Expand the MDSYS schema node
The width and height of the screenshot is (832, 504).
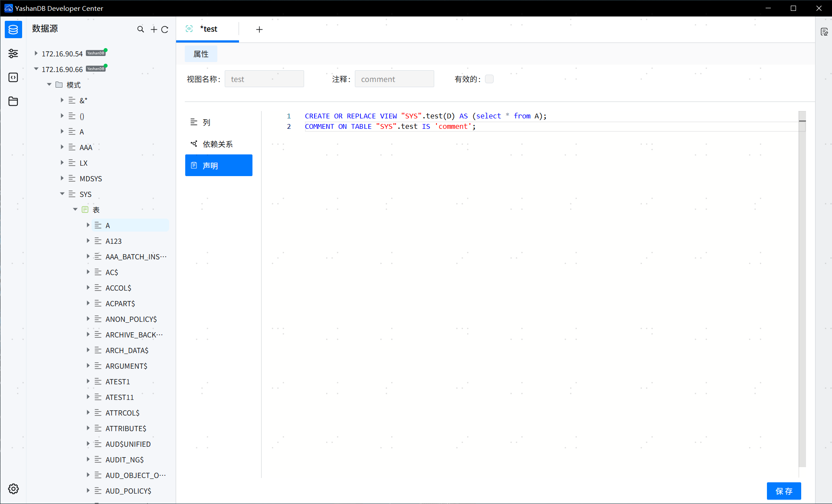62,178
